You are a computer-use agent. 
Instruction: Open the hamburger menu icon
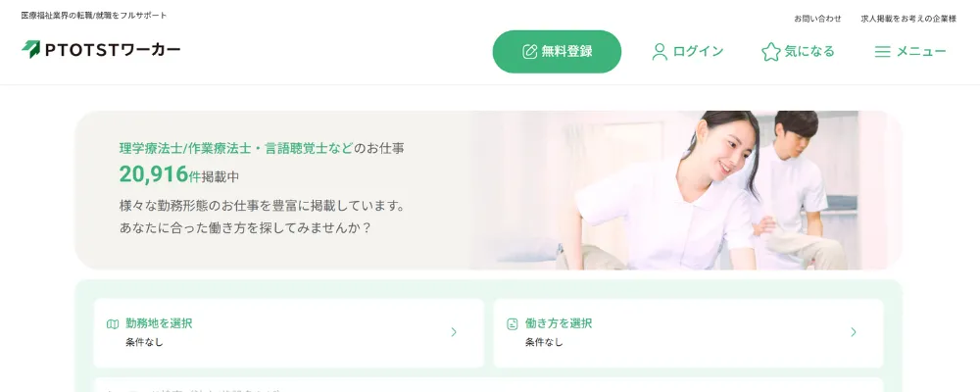883,52
